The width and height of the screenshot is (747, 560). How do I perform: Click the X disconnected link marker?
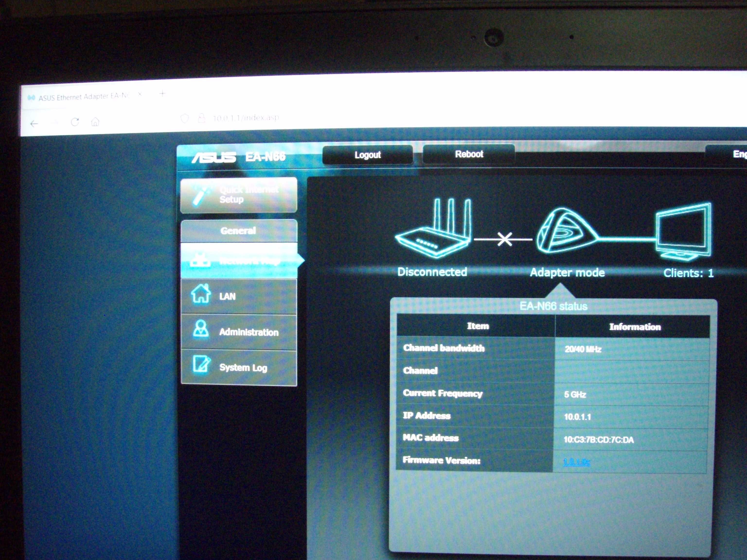tap(505, 239)
